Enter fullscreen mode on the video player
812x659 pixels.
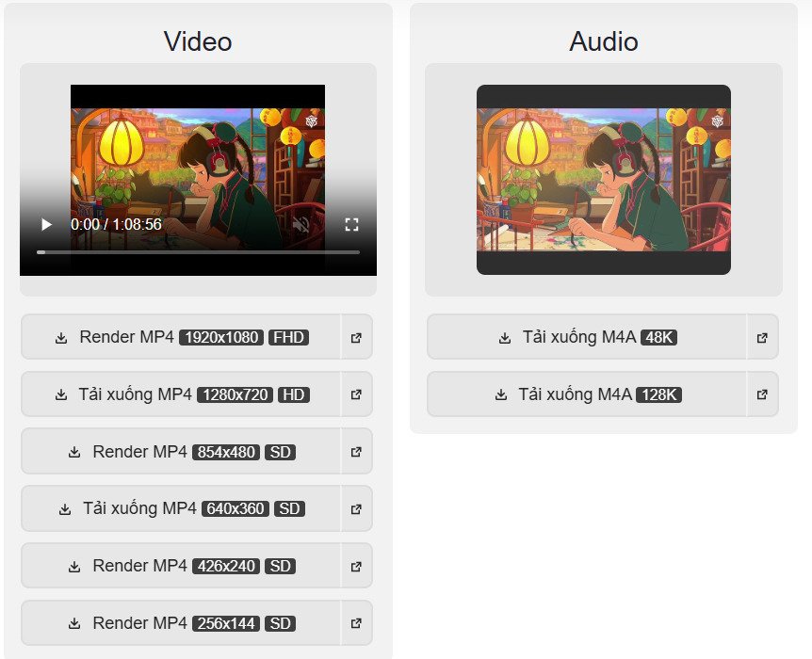353,224
